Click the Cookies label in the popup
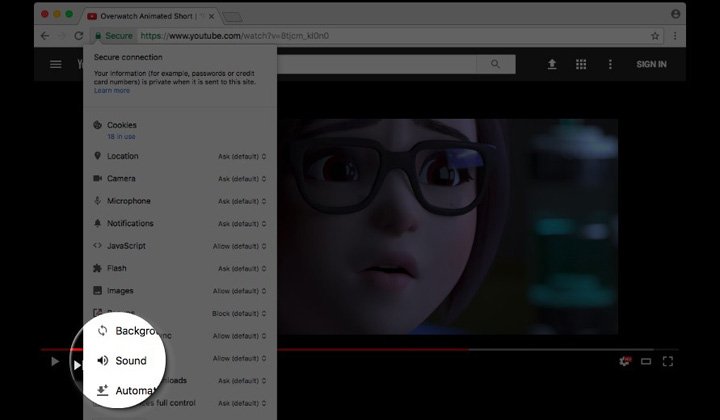The height and width of the screenshot is (420, 720). click(122, 125)
